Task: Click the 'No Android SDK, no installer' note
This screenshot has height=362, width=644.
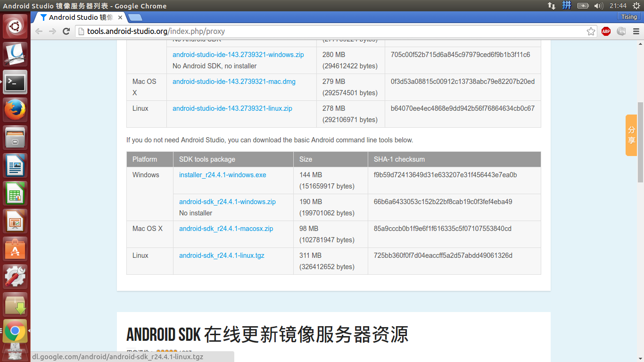Action: pyautogui.click(x=215, y=66)
